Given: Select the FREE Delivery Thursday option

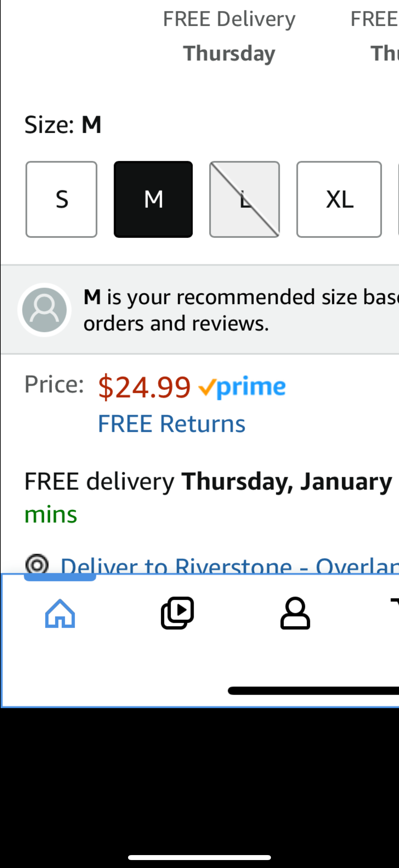Looking at the screenshot, I should (229, 35).
